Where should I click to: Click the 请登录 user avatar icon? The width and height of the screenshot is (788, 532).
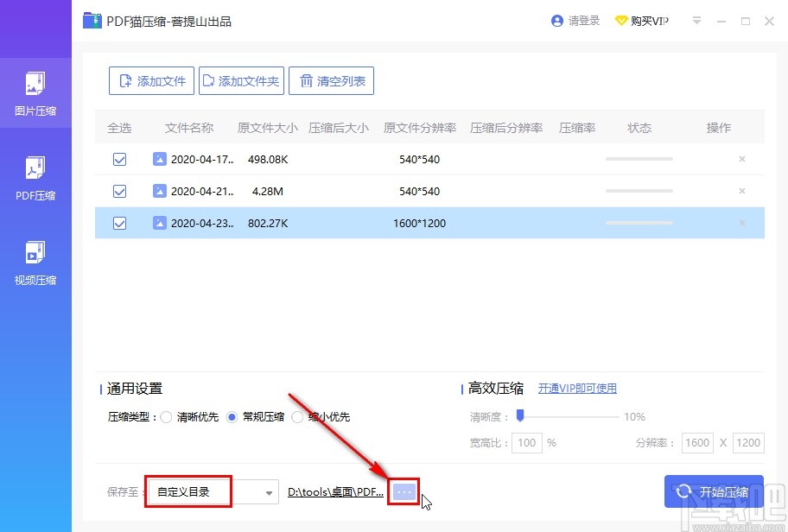coord(556,21)
